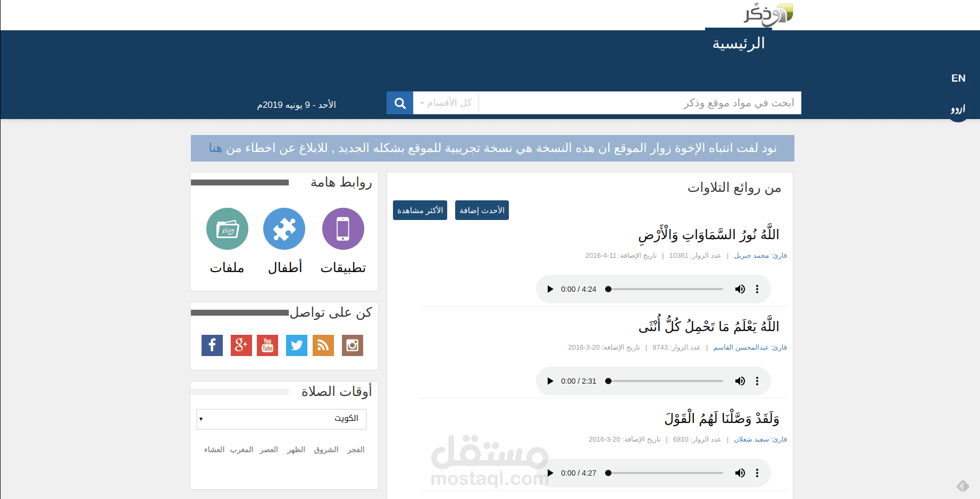Image resolution: width=980 pixels, height=499 pixels.
Task: Click the الفجر prayer time label
Action: pos(356,450)
